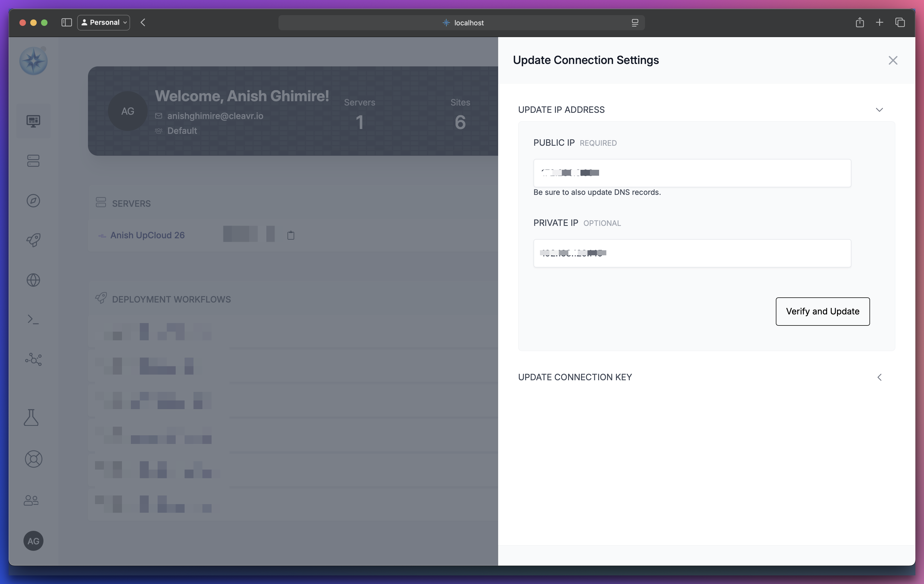Copy server IP with clipboard icon
Image resolution: width=924 pixels, height=584 pixels.
tap(291, 235)
